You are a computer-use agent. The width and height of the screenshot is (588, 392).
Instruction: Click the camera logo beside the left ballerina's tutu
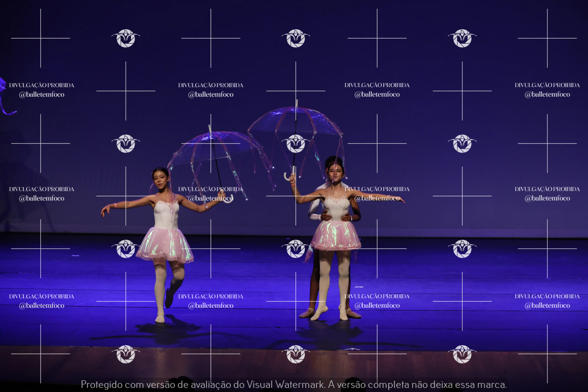[x=126, y=249]
